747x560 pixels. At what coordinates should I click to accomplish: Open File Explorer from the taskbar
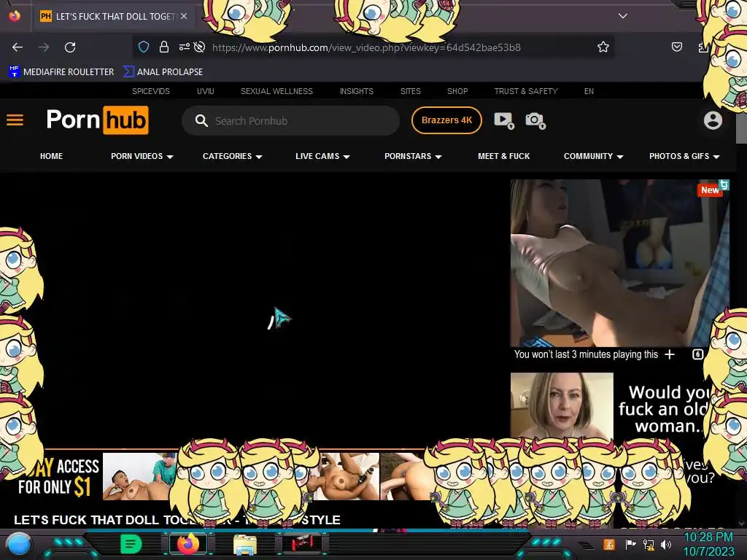[245, 544]
